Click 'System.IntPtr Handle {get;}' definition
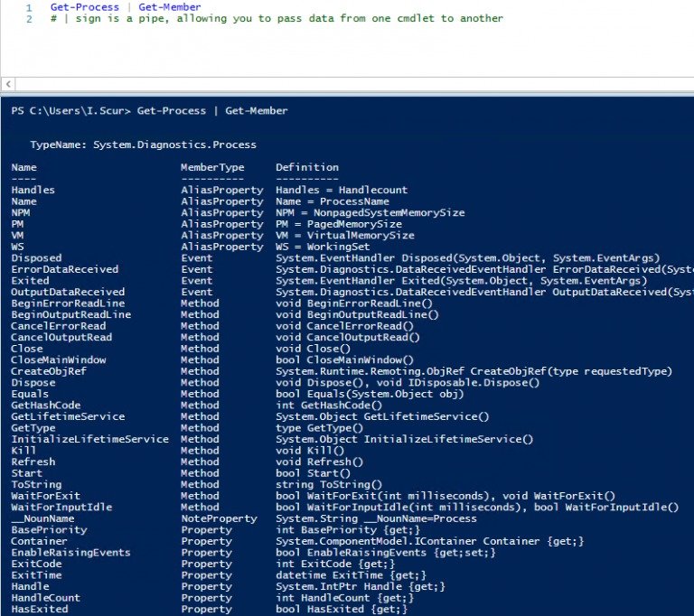694x616 pixels. [361, 586]
